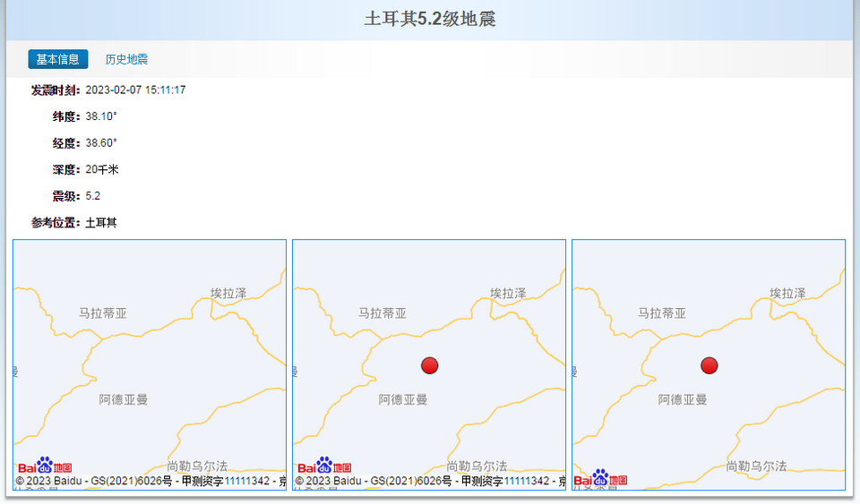Click the Baidu logo in middle map

tap(324, 466)
